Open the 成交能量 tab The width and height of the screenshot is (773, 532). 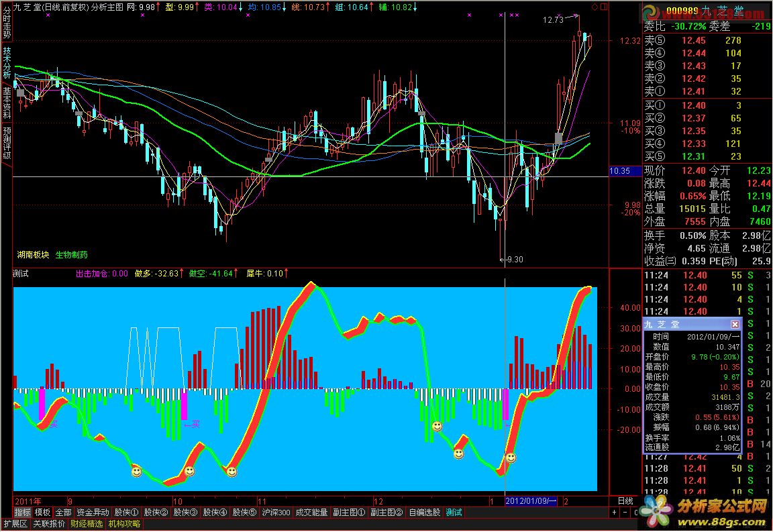(311, 513)
